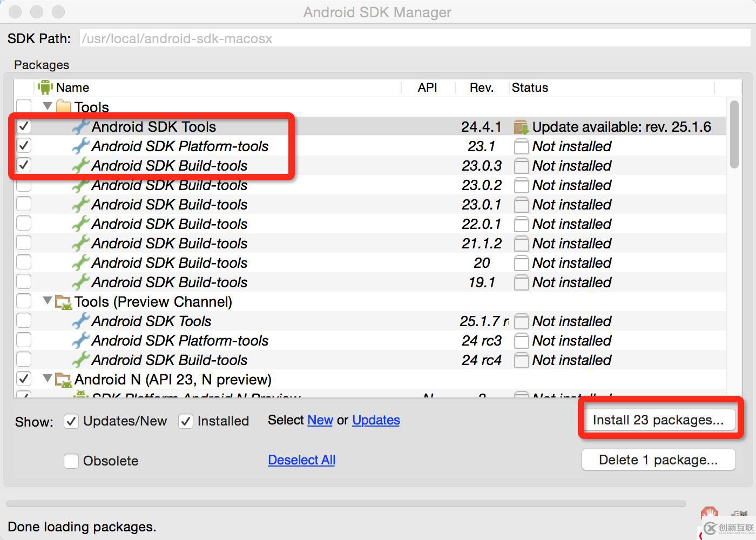Screen dimensions: 756x540
Task: Click the Status column header
Action: pyautogui.click(x=530, y=87)
